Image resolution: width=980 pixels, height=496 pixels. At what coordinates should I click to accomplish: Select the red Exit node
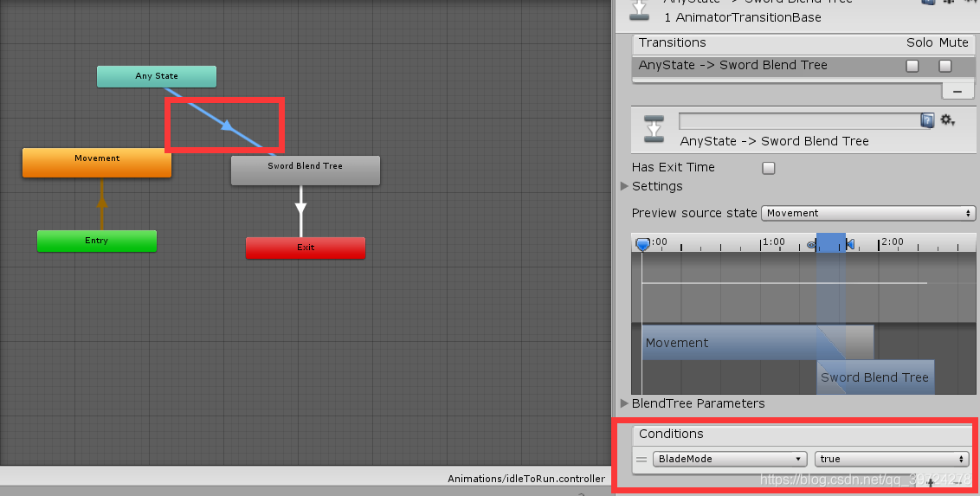pos(305,248)
